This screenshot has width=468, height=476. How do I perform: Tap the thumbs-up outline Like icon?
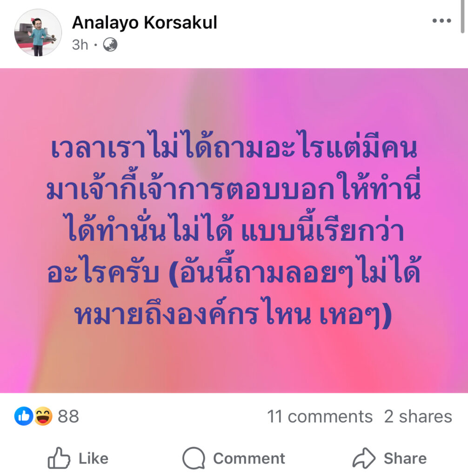point(59,458)
